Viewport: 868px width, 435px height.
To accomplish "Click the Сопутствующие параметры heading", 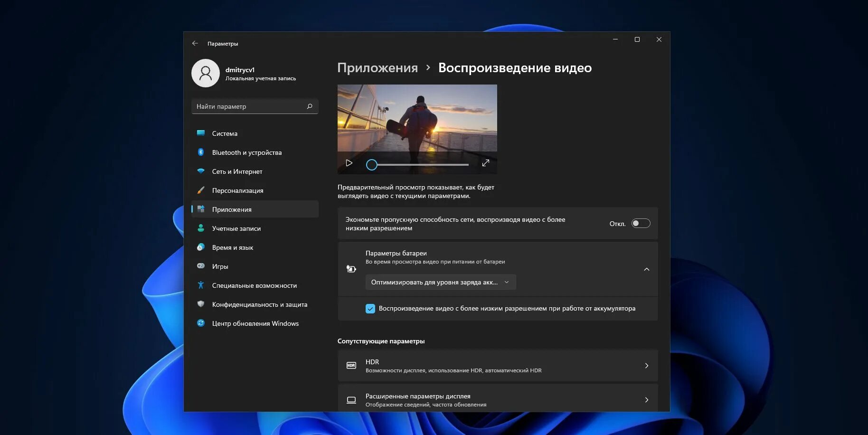I will (x=381, y=341).
